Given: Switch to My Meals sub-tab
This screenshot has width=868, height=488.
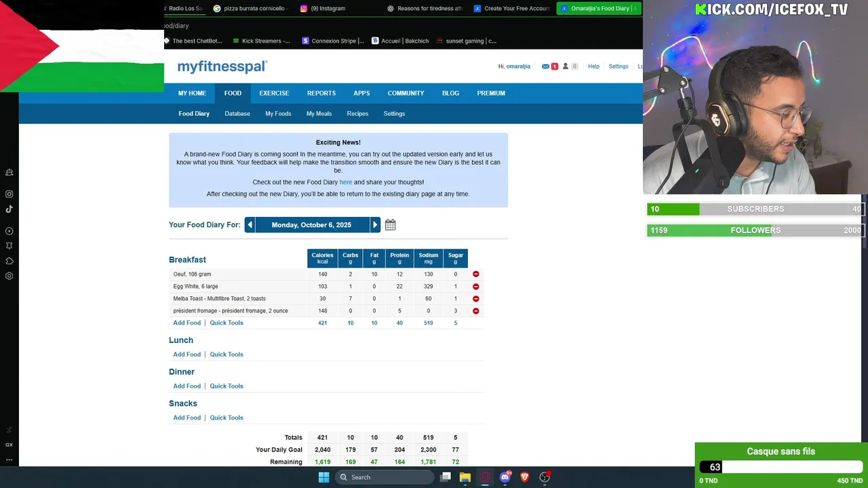Looking at the screenshot, I should [319, 114].
